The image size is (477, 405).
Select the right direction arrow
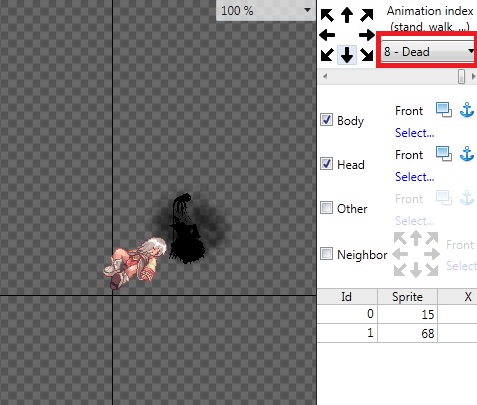click(x=367, y=35)
